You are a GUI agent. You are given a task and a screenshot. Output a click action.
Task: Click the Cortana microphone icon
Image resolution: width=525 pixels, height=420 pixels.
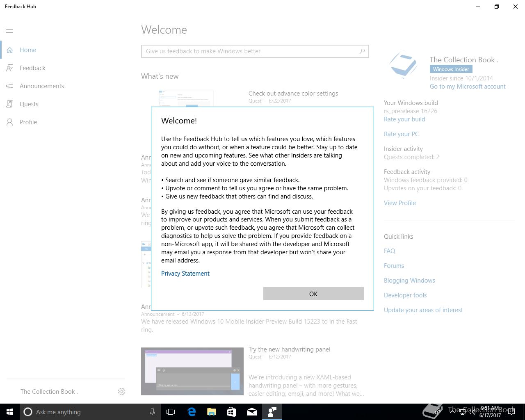click(152, 412)
